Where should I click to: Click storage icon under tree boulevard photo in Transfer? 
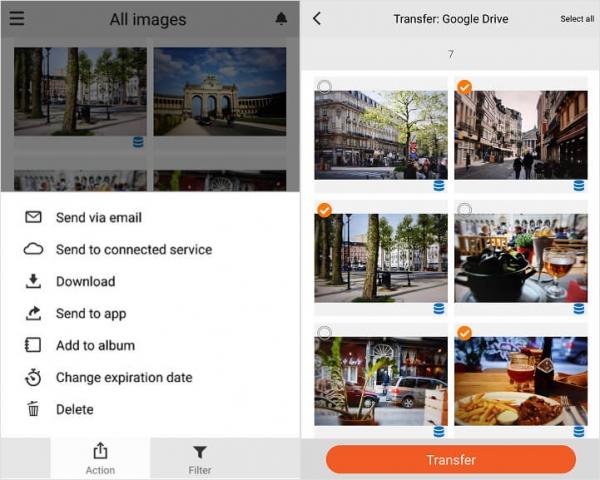point(439,309)
